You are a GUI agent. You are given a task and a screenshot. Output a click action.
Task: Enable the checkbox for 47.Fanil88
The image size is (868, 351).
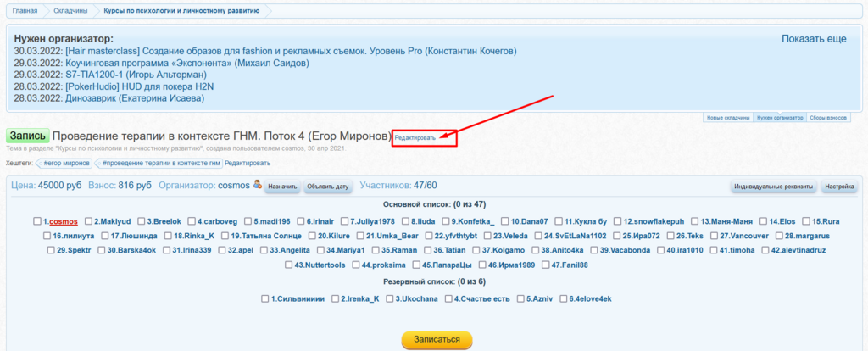545,265
